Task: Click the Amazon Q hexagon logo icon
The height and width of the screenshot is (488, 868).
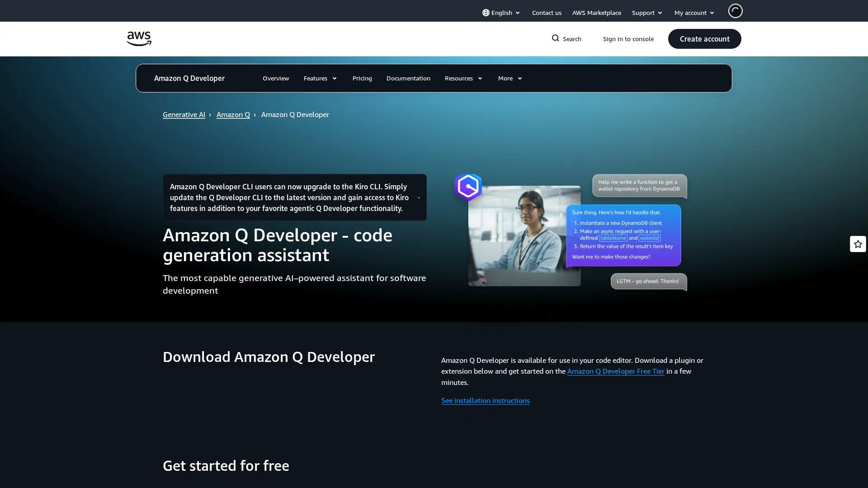Action: point(468,187)
